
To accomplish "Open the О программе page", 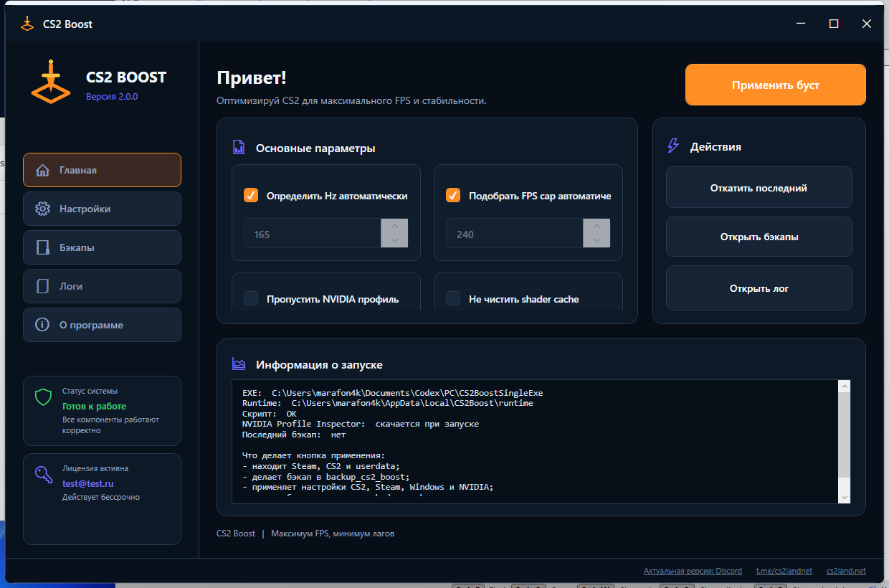I will pyautogui.click(x=102, y=325).
